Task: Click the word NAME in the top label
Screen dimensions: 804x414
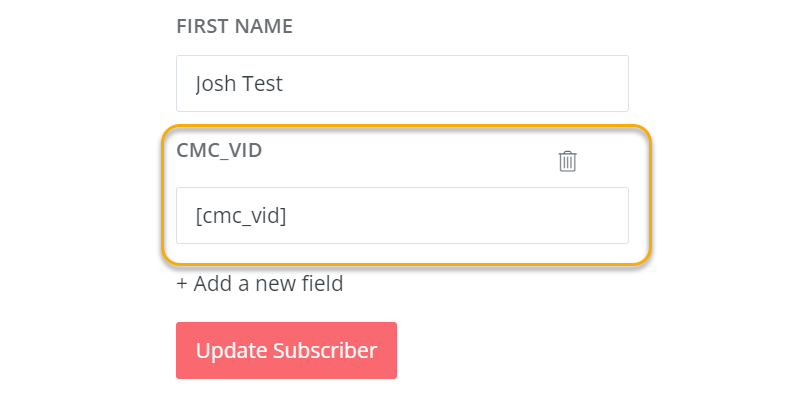Action: coord(264,27)
